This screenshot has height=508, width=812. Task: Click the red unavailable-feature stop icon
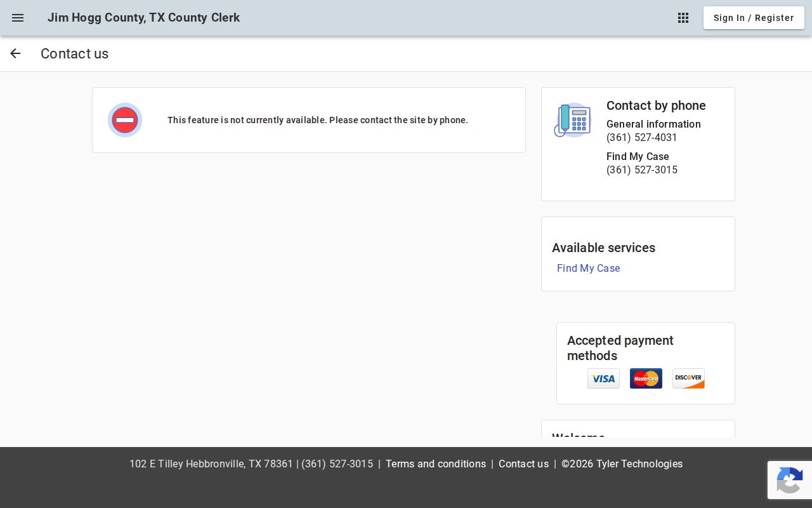click(125, 120)
